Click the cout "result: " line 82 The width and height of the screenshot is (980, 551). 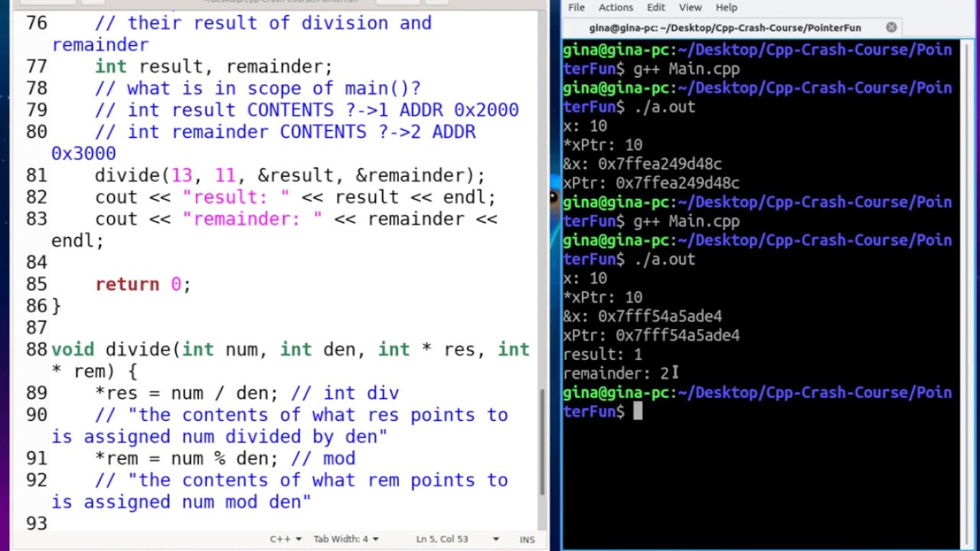tap(296, 197)
